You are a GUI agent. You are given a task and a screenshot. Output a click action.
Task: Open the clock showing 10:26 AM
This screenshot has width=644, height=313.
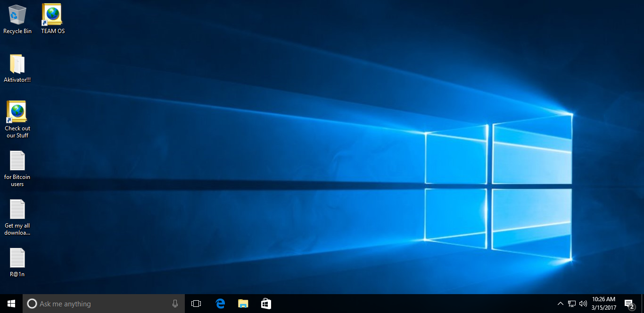click(x=603, y=304)
